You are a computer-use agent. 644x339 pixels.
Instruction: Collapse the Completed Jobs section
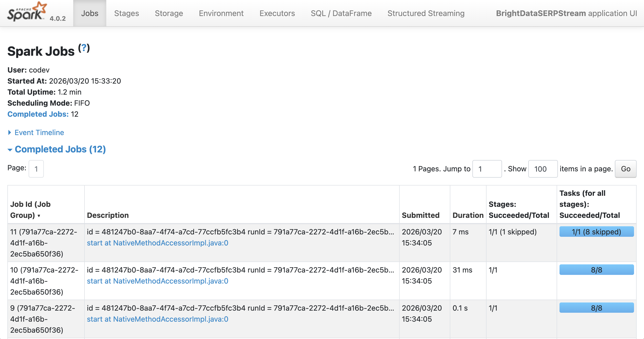(x=60, y=149)
